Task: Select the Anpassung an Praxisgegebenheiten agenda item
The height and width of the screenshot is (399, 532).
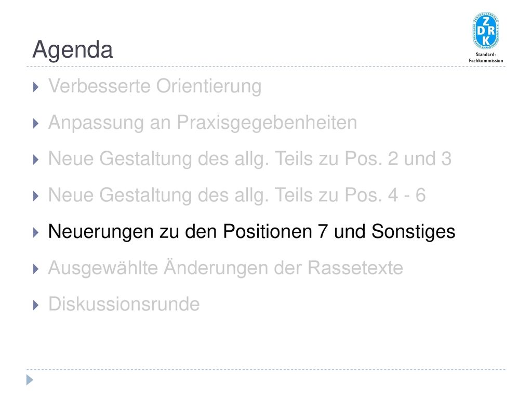Action: (x=203, y=123)
